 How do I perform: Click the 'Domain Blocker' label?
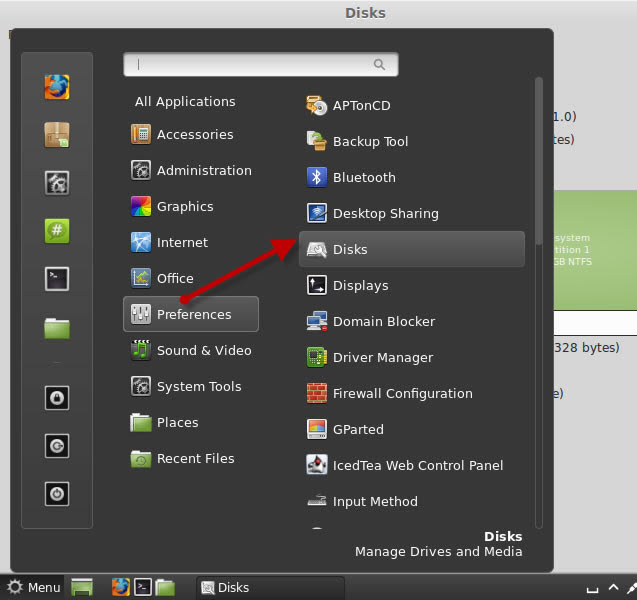point(384,321)
